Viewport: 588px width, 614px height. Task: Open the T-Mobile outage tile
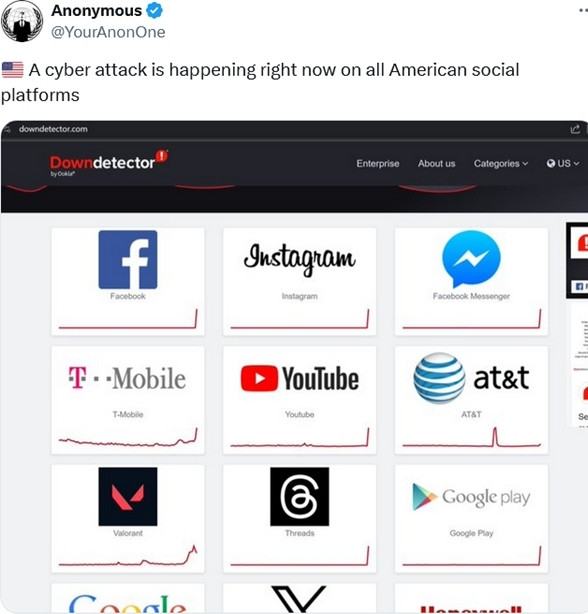point(128,400)
